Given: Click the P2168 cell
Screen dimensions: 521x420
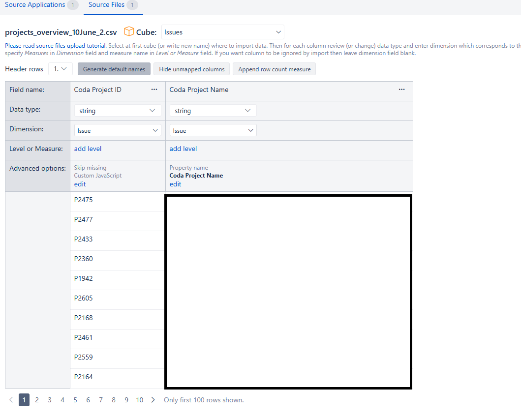Looking at the screenshot, I should click(x=118, y=319).
